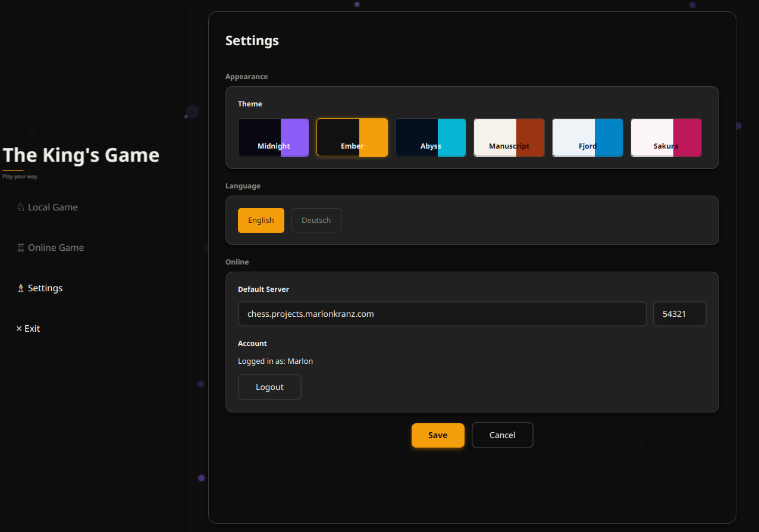Switch to the Fjord theme swatch

click(x=588, y=137)
